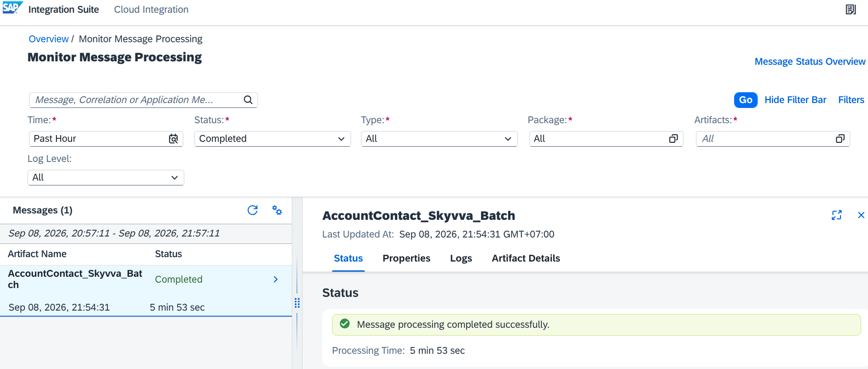
Task: Open Message Status Overview link
Action: coord(810,61)
